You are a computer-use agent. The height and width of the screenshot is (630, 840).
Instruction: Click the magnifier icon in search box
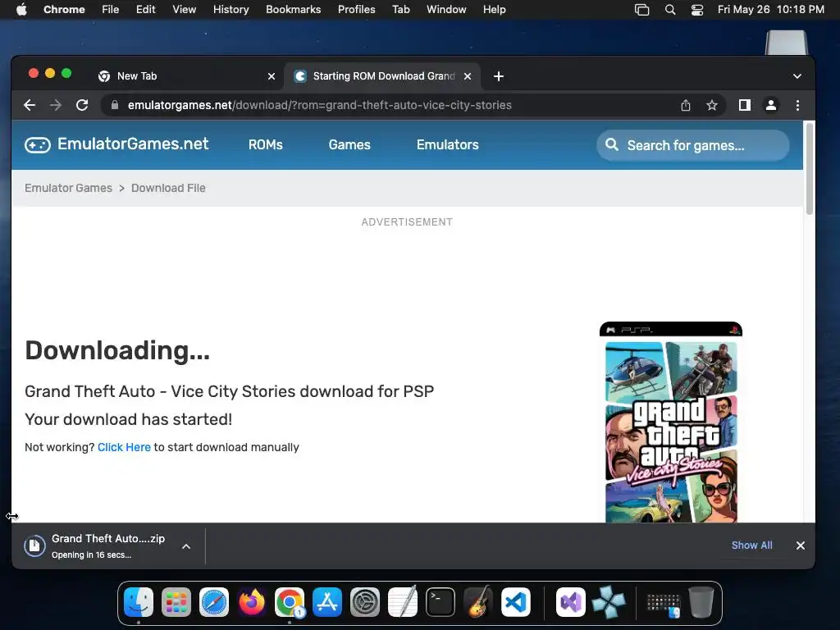click(x=611, y=144)
